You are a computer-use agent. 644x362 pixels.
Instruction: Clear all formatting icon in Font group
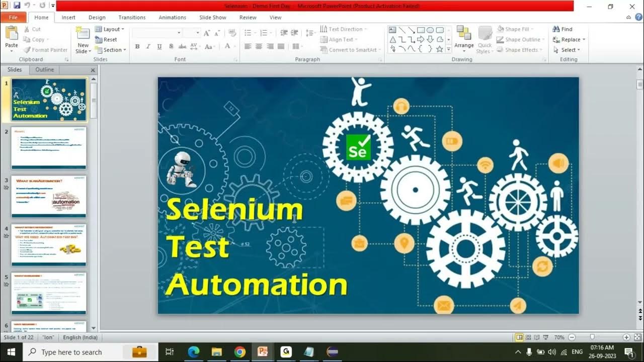232,33
